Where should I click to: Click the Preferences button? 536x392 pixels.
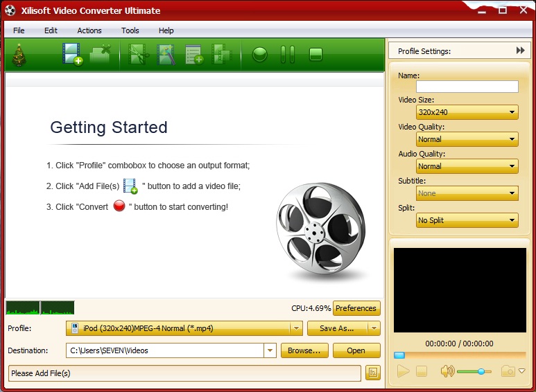point(356,308)
